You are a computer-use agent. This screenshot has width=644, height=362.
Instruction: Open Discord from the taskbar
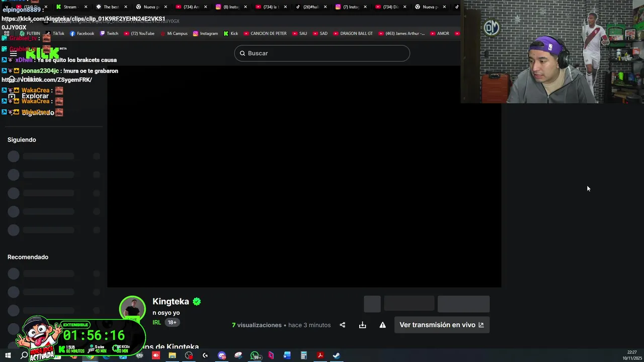point(222,355)
